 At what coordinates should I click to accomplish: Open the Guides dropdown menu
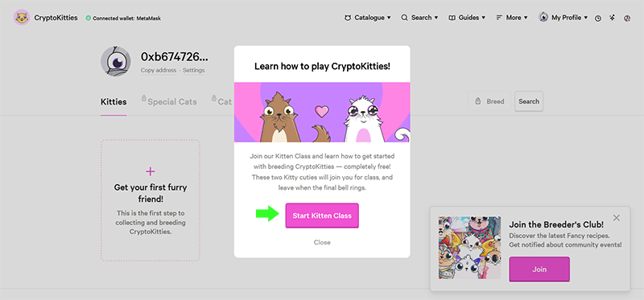(x=467, y=18)
